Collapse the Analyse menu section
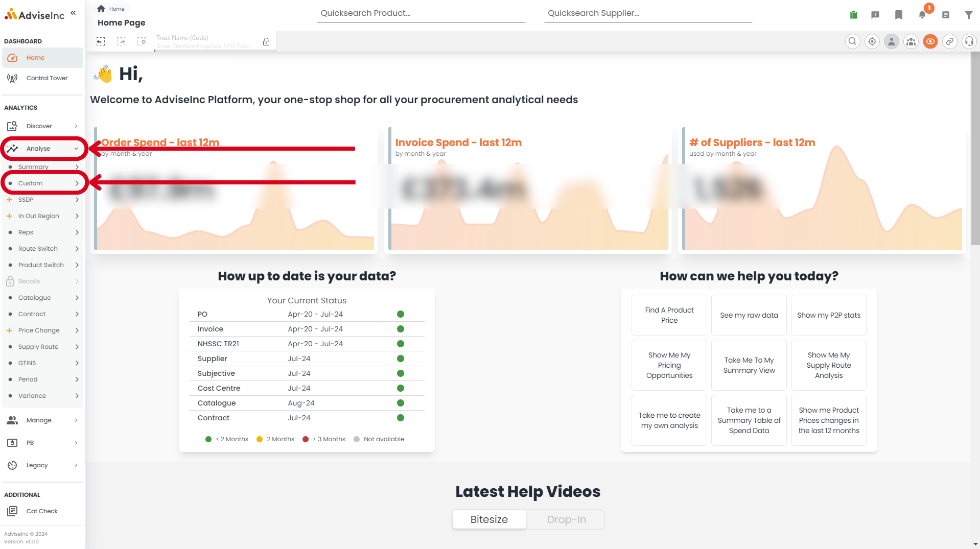This screenshot has width=980, height=549. (x=42, y=149)
